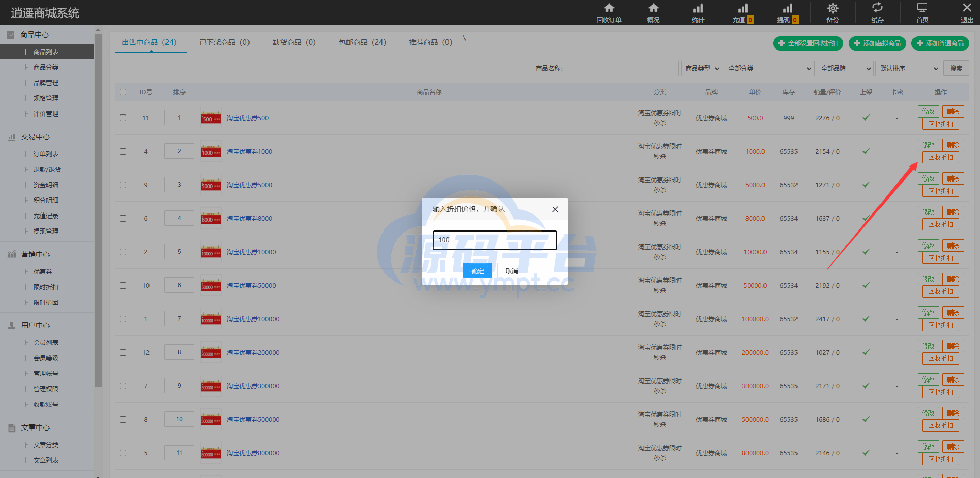Click the 交易中心 sidebar section icon
This screenshot has width=980, height=478.
[x=12, y=137]
